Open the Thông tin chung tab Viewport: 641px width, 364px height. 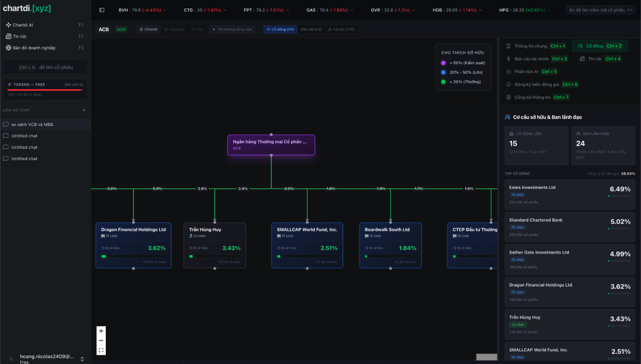[536, 46]
